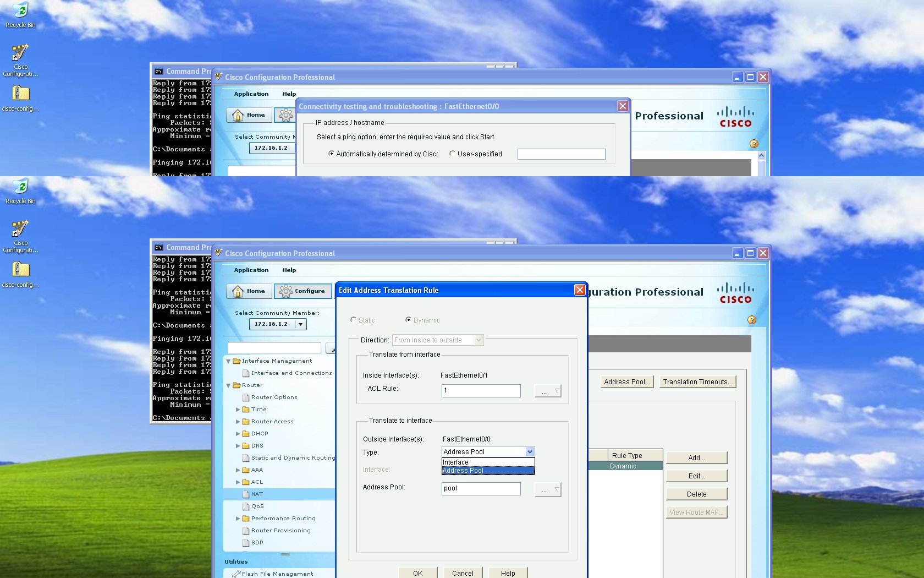Choose the Static translation radio button
924x578 pixels.
[353, 320]
